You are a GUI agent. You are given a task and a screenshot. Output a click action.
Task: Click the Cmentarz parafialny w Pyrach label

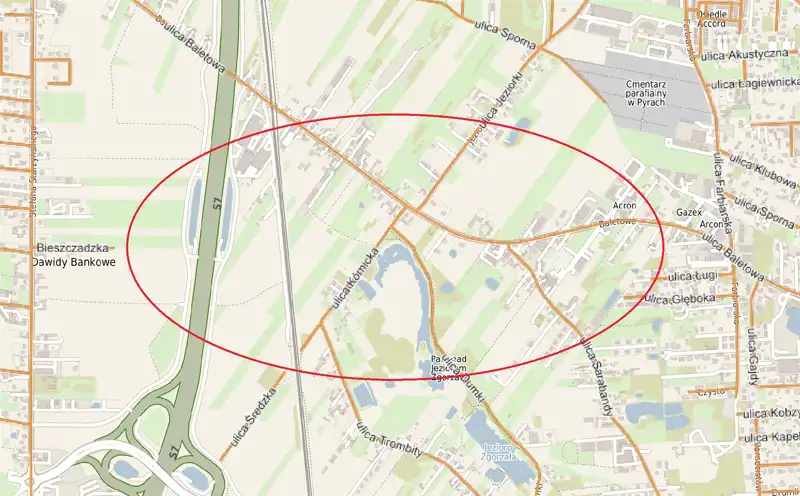coord(645,93)
